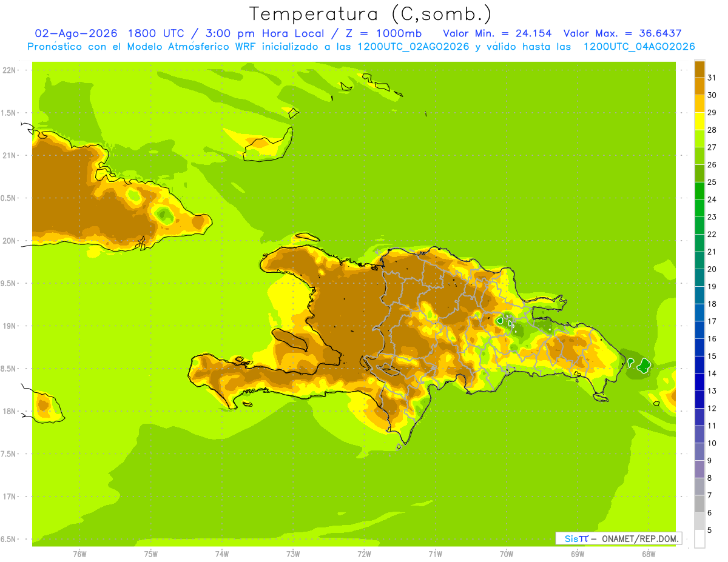Click the "17N" latitude label

10,497
